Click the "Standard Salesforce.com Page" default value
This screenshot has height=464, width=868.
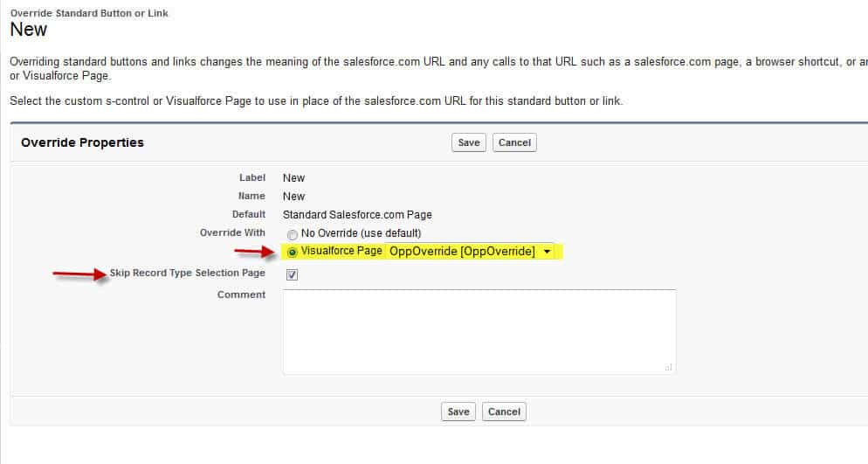(357, 214)
